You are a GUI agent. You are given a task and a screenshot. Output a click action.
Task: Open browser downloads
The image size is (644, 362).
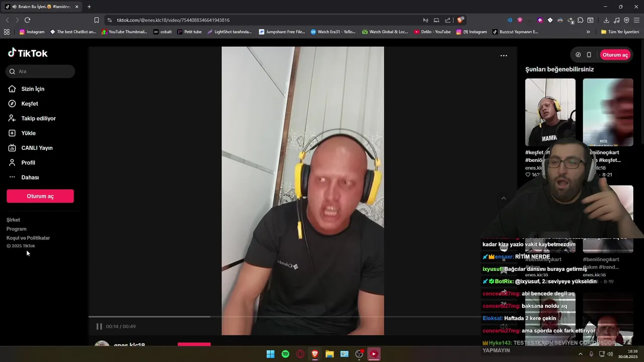pyautogui.click(x=606, y=20)
